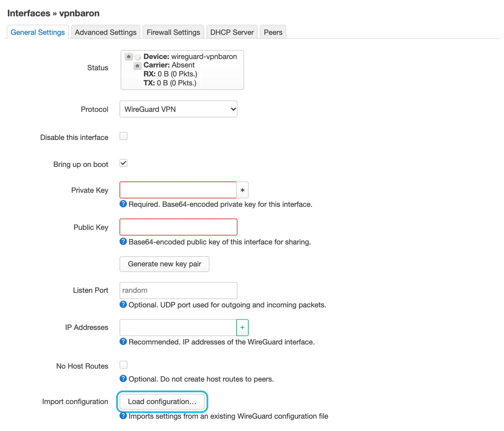Click the help icon beside the No Host Routes hint
The width and height of the screenshot is (504, 431).
(123, 379)
